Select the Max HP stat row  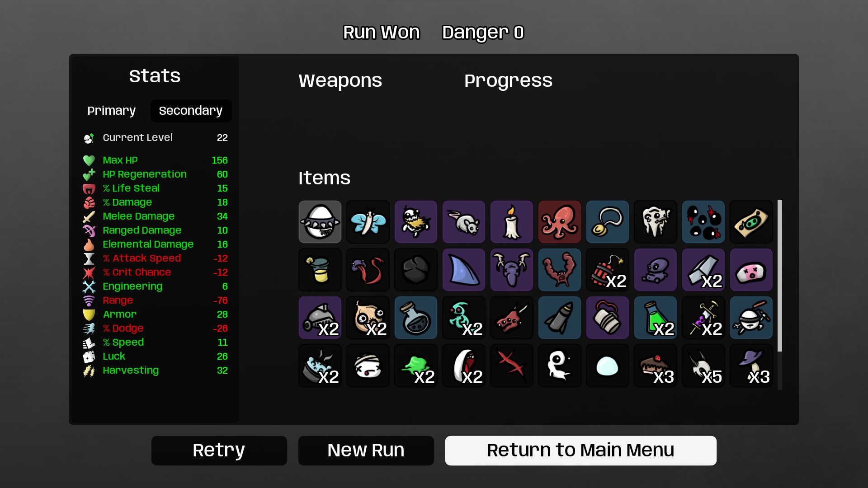[156, 160]
